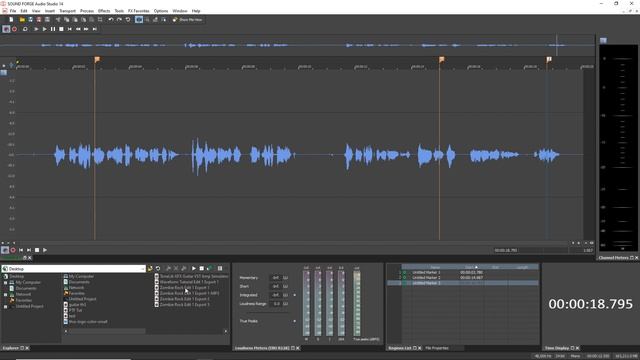Screen dimensions: 640x360
Task: Select the first Untitled Marker row in Regions List
Action: pyautogui.click(x=462, y=272)
